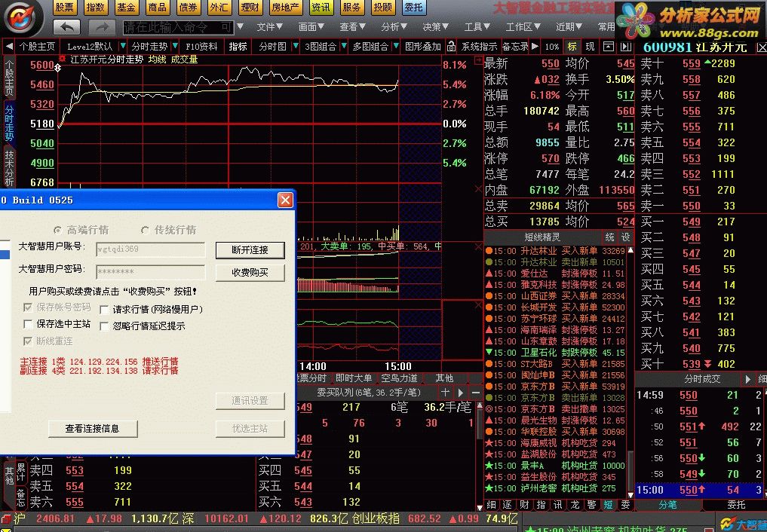
Task: Open dropdown arrow next to 3图组合
Action: coord(344,47)
